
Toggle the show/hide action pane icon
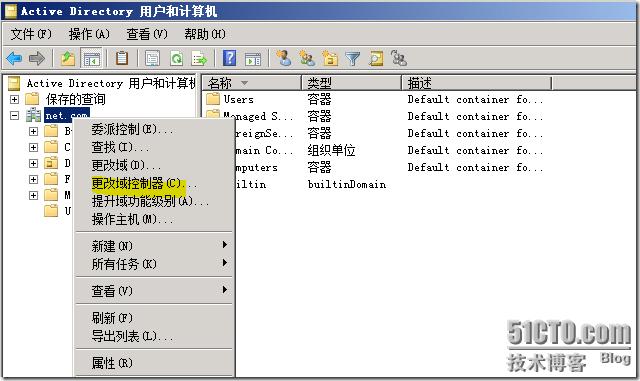(x=253, y=59)
